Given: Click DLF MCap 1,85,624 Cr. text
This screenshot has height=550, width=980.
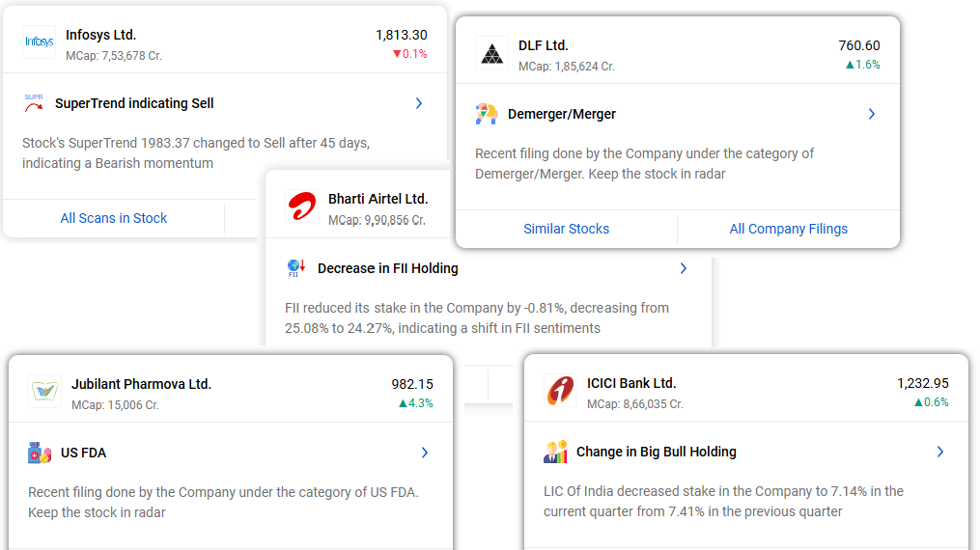Looking at the screenshot, I should pos(566,67).
